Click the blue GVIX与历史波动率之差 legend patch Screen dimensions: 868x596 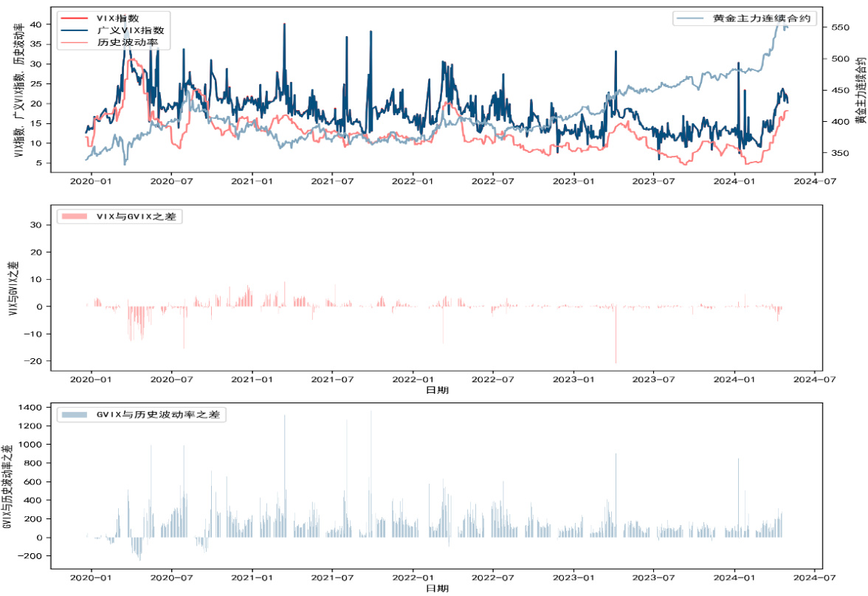75,415
